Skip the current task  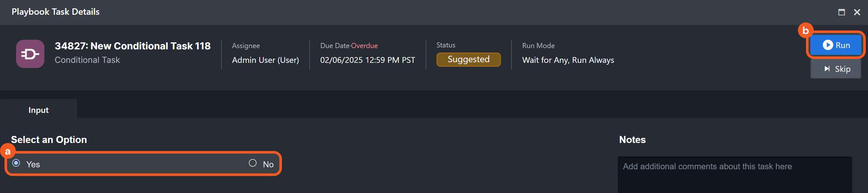[x=836, y=69]
